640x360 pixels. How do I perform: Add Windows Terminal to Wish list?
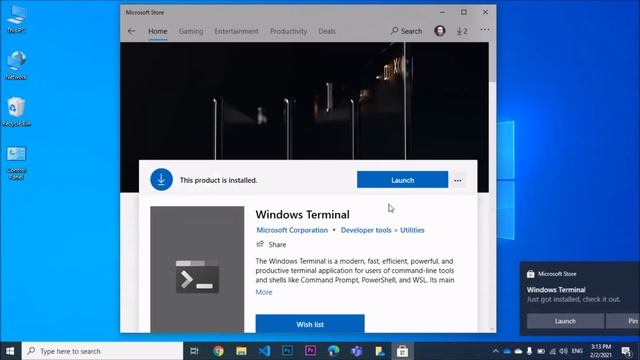pos(310,324)
